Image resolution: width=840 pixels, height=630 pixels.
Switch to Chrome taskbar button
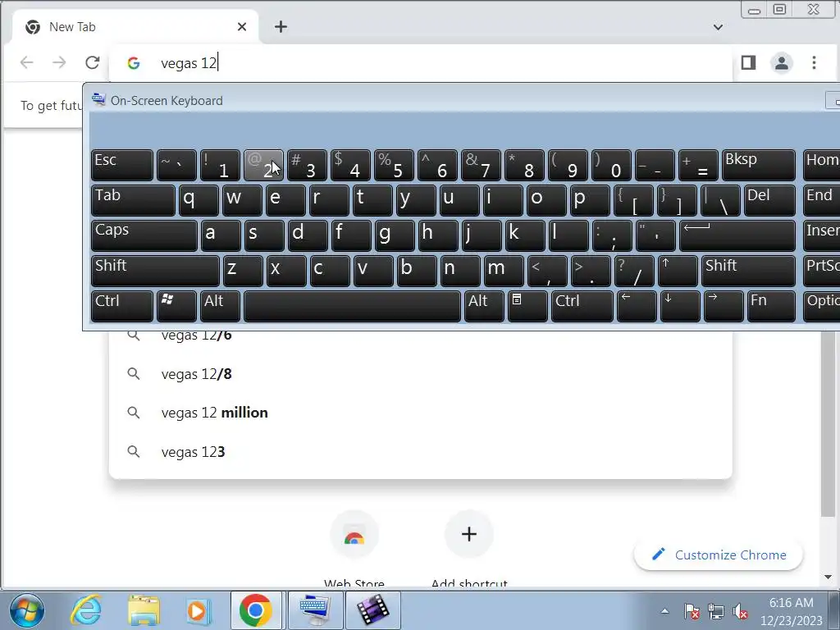click(x=256, y=610)
